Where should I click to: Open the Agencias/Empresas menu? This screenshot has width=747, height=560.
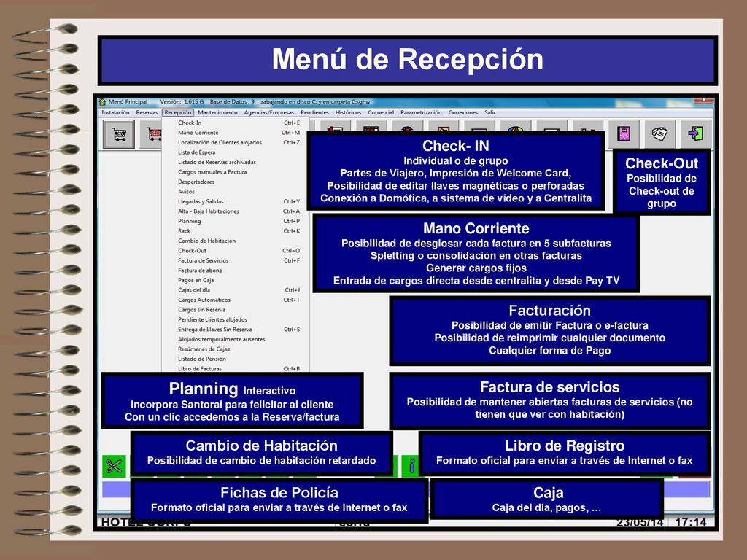coord(268,113)
